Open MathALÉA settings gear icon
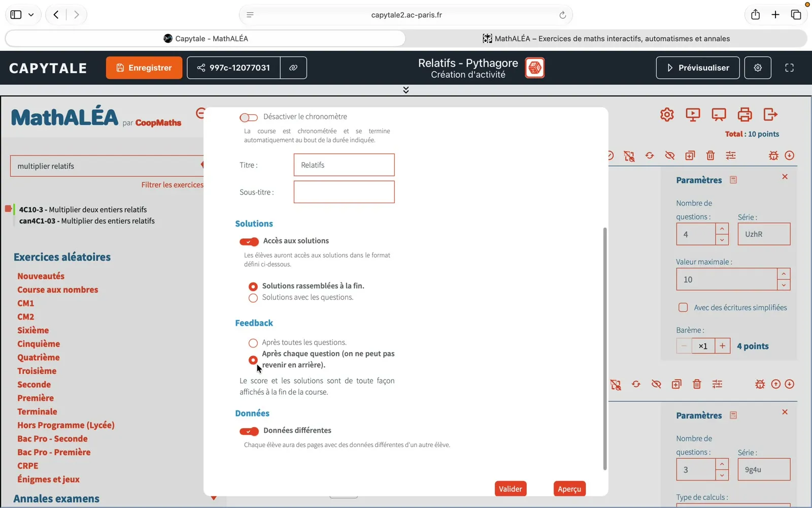 tap(667, 115)
